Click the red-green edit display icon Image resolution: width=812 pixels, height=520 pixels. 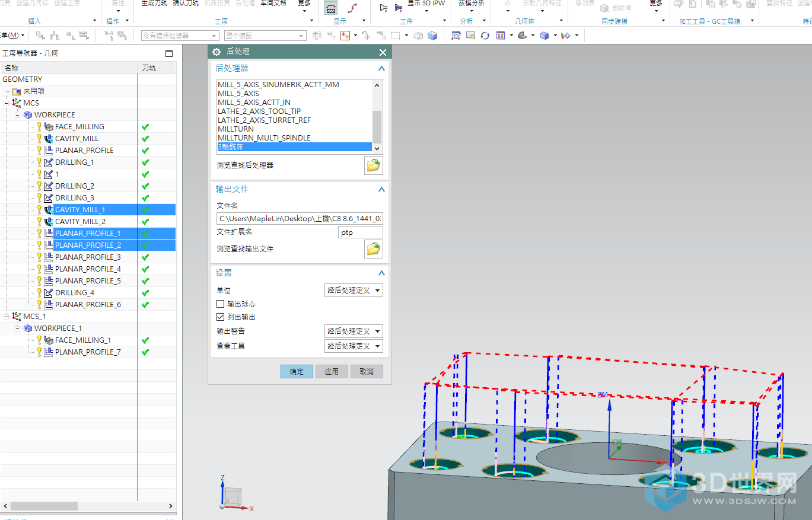(566, 36)
